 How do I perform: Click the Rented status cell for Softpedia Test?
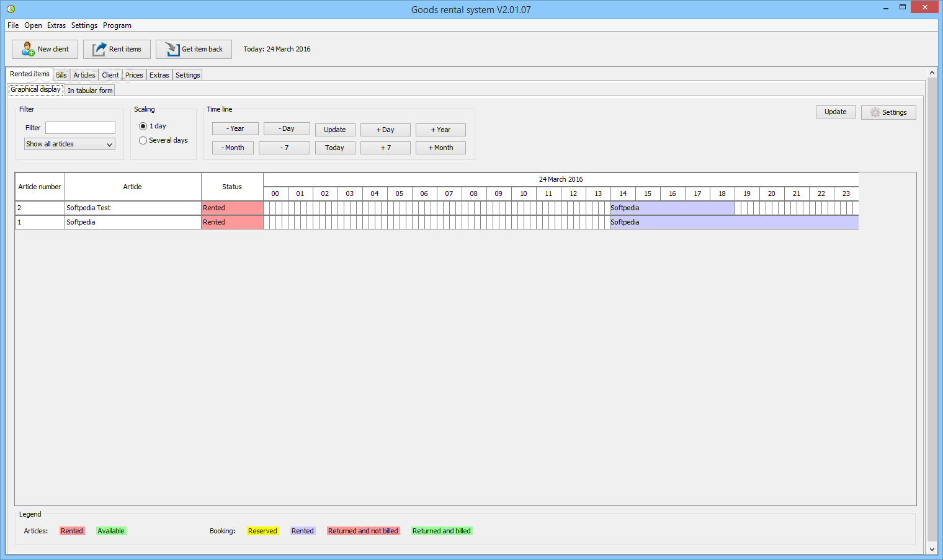[x=232, y=208]
